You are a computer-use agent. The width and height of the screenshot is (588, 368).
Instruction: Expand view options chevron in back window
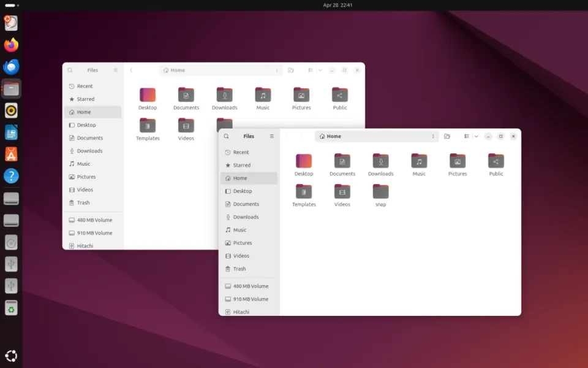320,70
